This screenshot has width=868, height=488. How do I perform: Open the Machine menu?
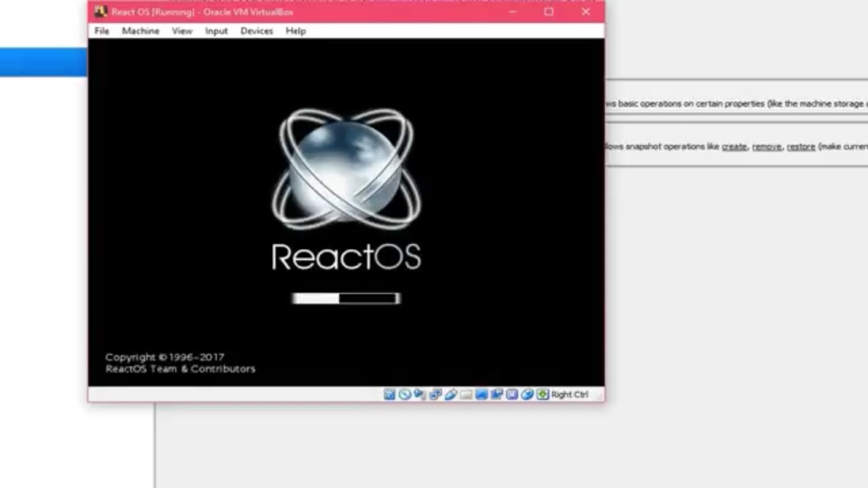[x=140, y=31]
